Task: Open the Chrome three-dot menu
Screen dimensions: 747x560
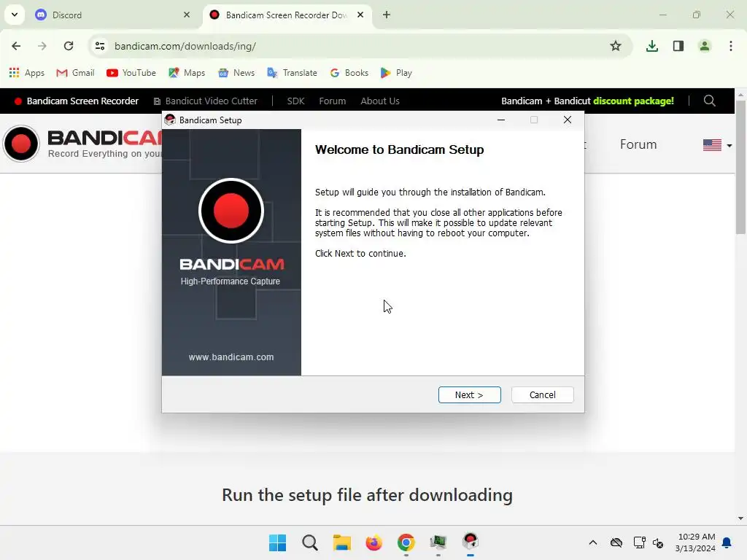Action: 731,46
